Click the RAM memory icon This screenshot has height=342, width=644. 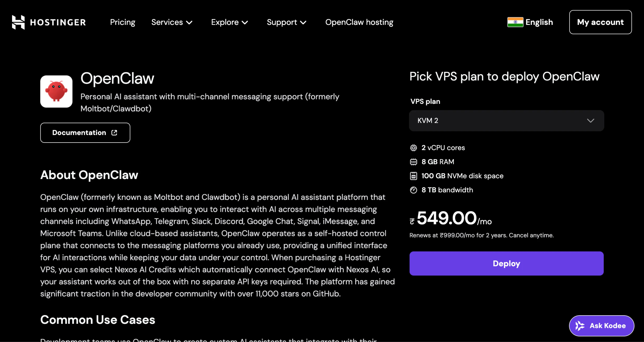[x=414, y=162]
